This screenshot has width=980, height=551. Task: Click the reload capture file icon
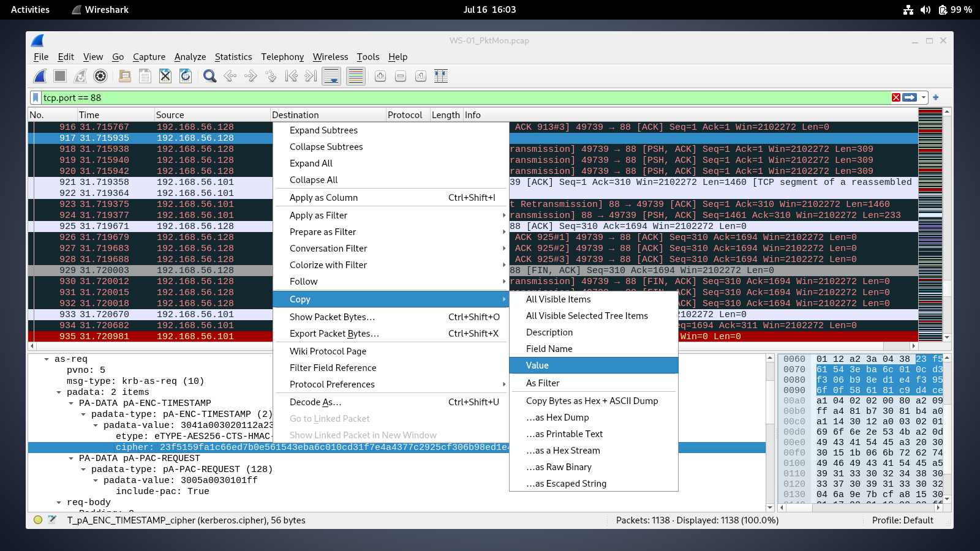[186, 76]
